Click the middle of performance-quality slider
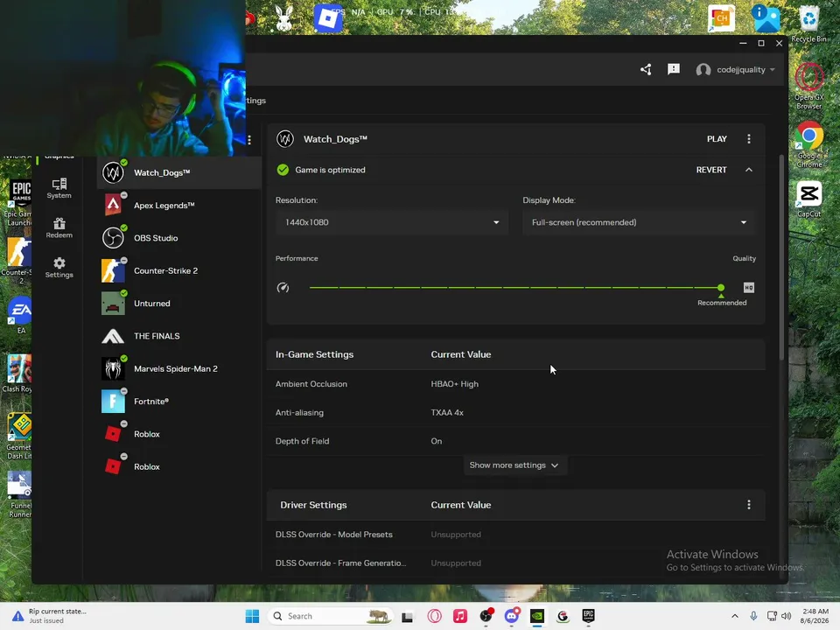Screen dimensions: 840x630 click(x=515, y=288)
